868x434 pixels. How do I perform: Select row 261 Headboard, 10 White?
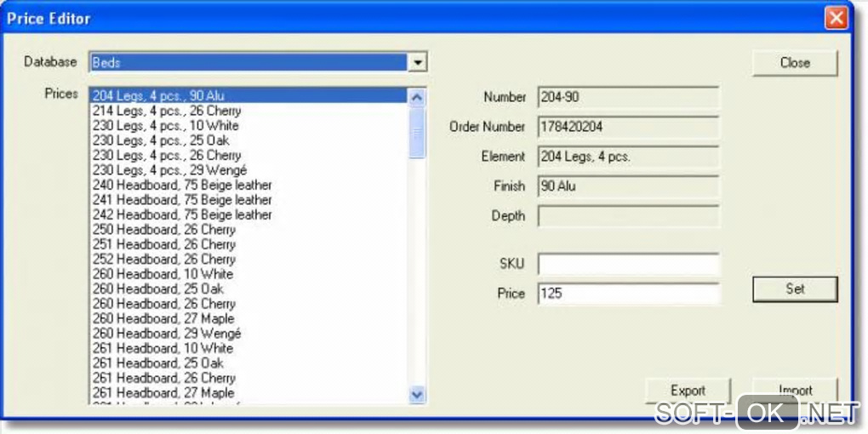249,348
